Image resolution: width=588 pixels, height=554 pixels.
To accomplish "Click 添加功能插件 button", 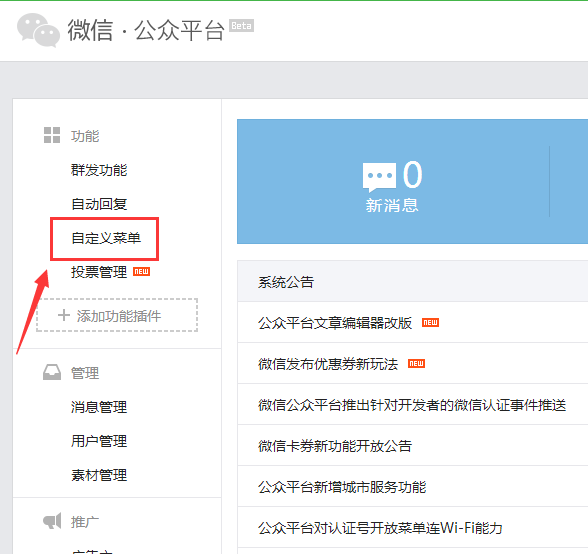I will pyautogui.click(x=117, y=315).
